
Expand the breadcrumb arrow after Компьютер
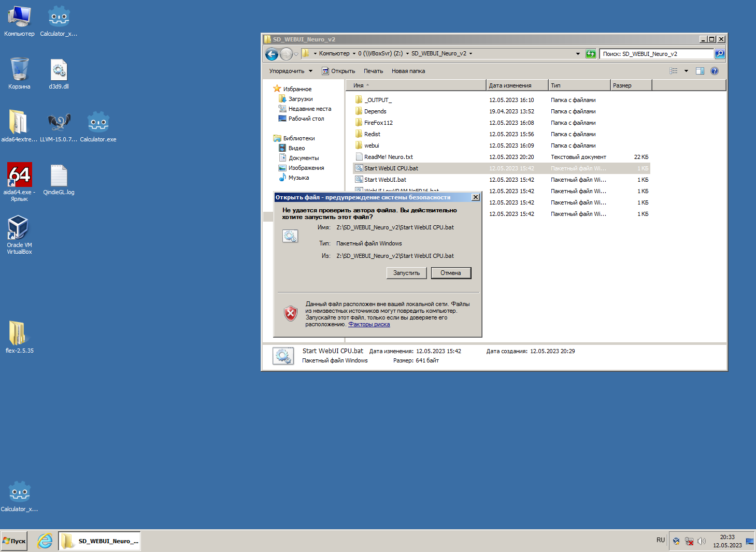(x=354, y=53)
